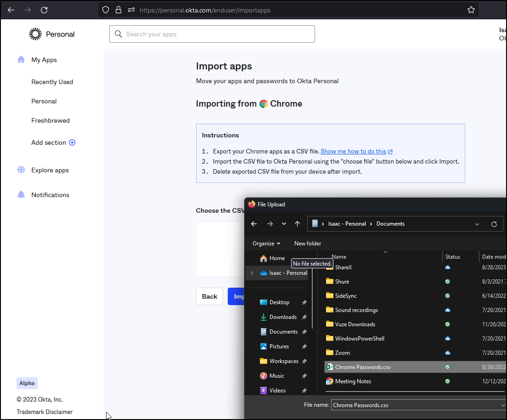Viewport: 507px width, 420px height.
Task: Click Add section in sidebar
Action: 49,142
